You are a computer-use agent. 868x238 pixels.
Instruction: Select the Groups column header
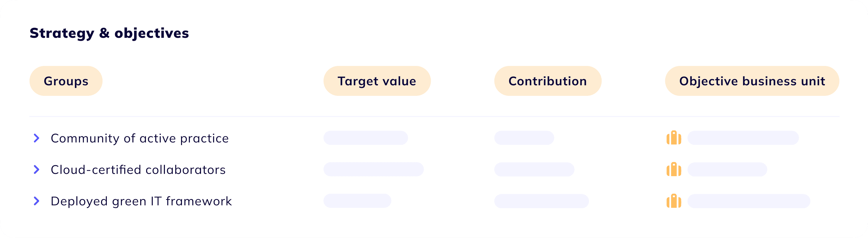click(66, 81)
